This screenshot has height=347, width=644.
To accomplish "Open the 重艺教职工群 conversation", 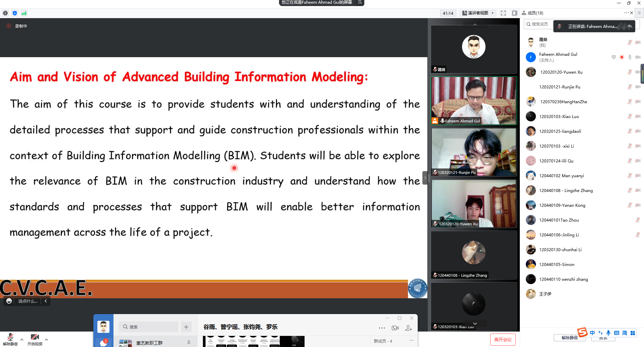I will pos(155,342).
